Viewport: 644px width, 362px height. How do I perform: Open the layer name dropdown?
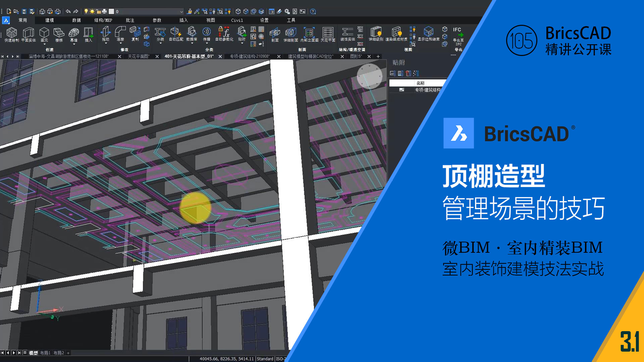181,11
